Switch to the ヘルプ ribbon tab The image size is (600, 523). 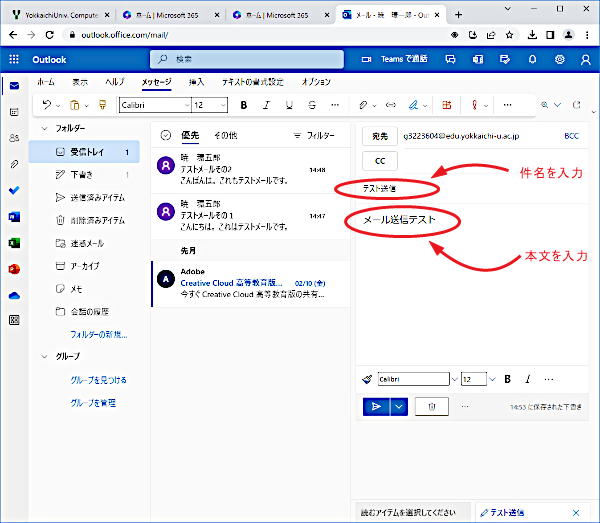(x=115, y=82)
